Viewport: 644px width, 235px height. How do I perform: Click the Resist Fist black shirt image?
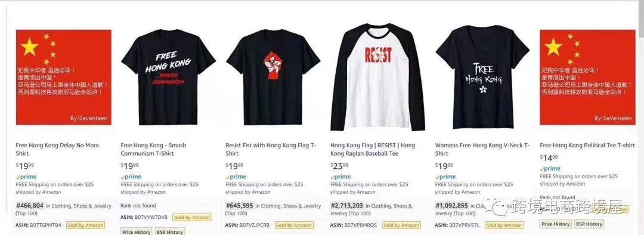tap(273, 77)
